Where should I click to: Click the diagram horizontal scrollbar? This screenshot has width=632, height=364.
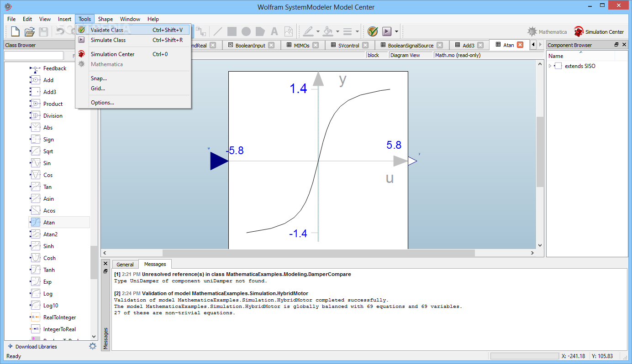(x=318, y=253)
